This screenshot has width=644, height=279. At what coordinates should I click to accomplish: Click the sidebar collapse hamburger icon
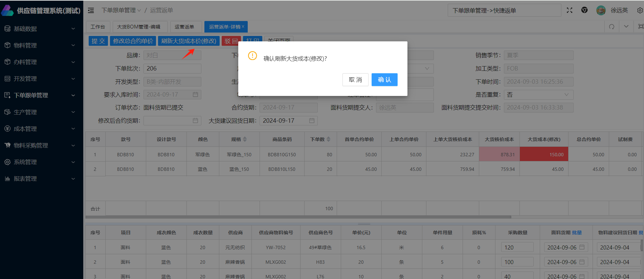(x=91, y=11)
